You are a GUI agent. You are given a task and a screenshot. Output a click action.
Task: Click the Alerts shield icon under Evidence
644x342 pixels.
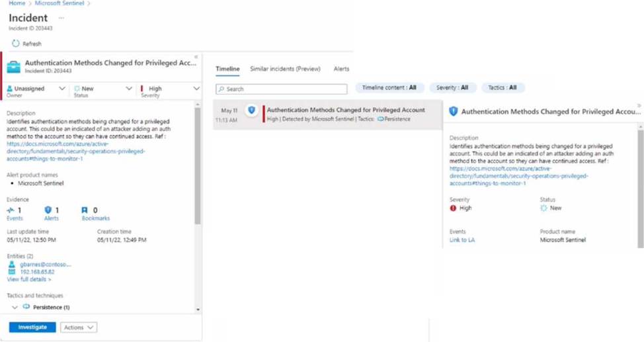pos(48,210)
